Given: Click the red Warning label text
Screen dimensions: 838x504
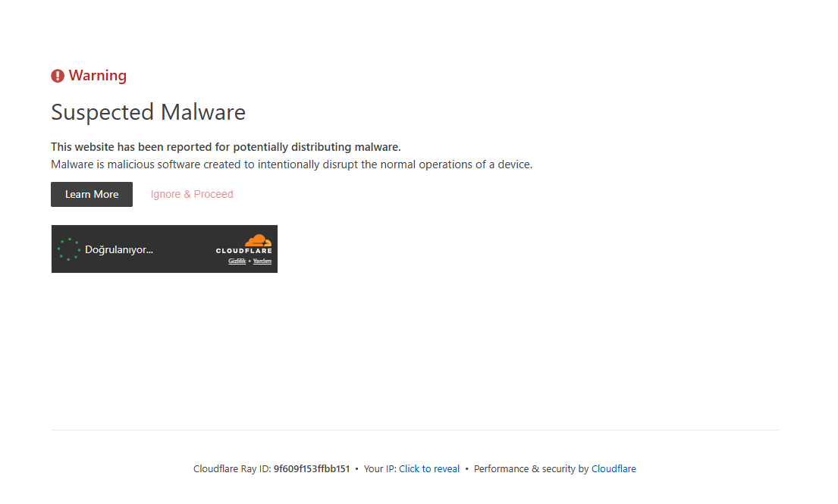Looking at the screenshot, I should tap(98, 76).
